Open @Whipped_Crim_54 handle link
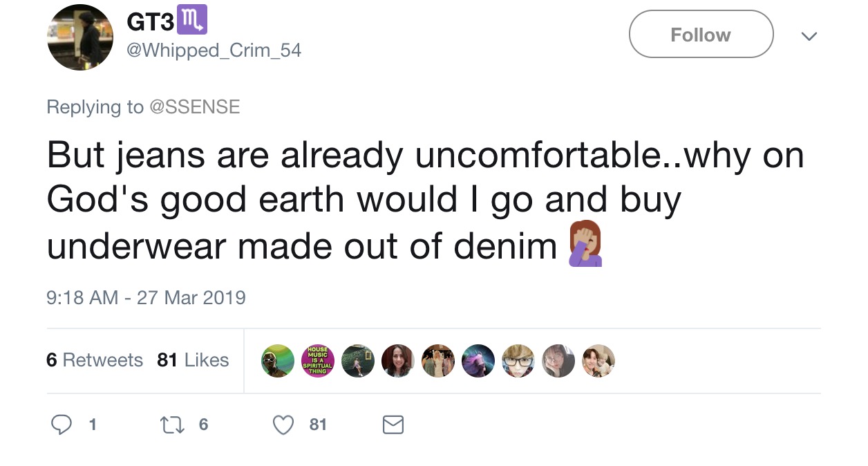The height and width of the screenshot is (466, 868). [214, 51]
